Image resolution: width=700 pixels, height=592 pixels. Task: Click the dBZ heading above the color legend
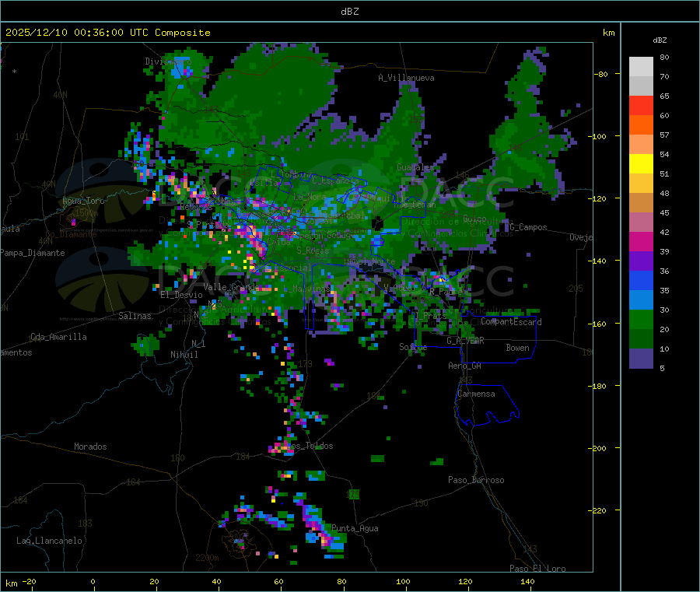(660, 40)
